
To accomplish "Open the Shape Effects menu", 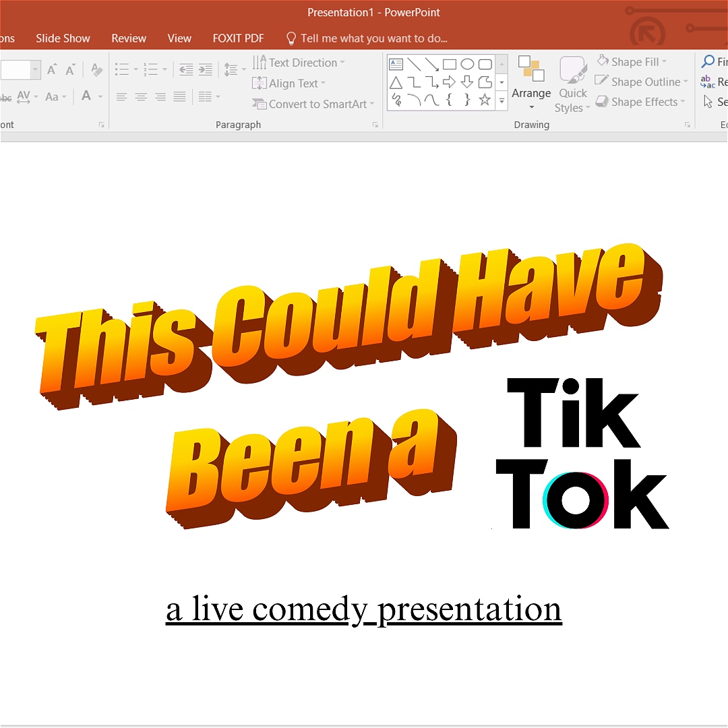I will 640,102.
